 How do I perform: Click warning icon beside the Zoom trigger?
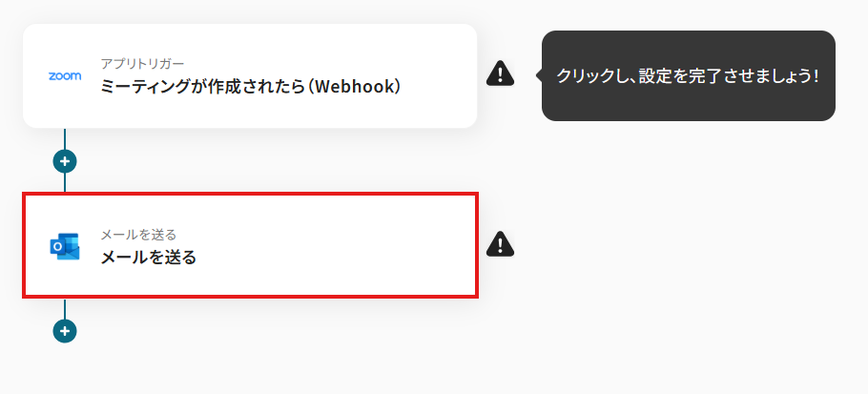501,73
